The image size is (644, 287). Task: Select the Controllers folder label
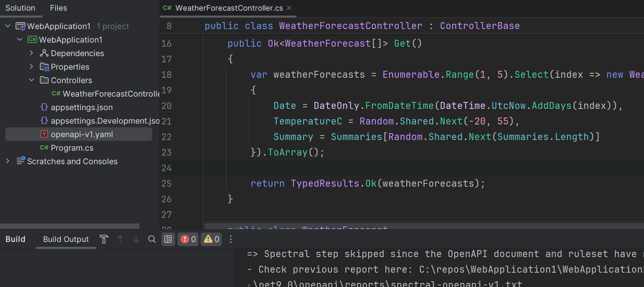click(x=71, y=80)
